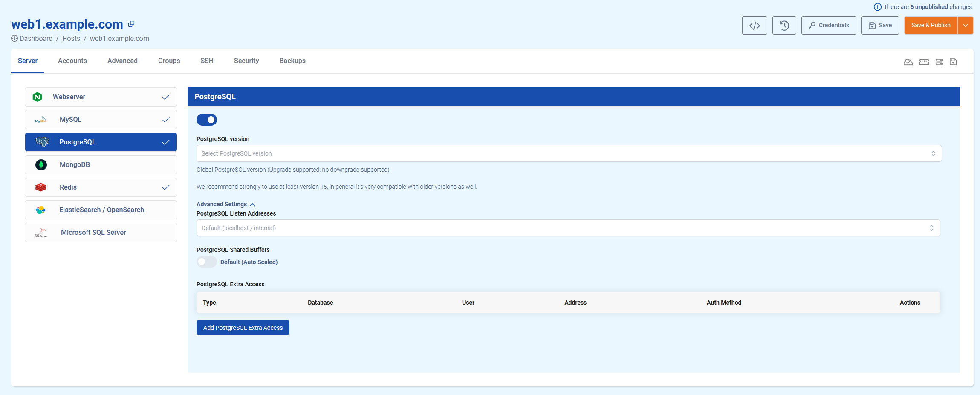Navigate to Hosts via breadcrumb link
This screenshot has height=395, width=980.
pyautogui.click(x=71, y=38)
